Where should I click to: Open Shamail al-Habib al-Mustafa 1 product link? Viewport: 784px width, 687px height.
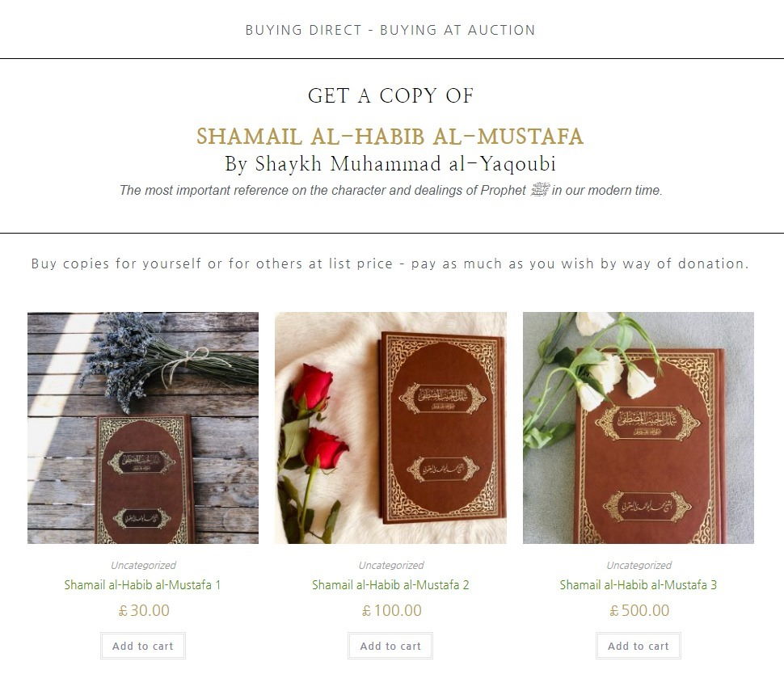click(x=142, y=584)
